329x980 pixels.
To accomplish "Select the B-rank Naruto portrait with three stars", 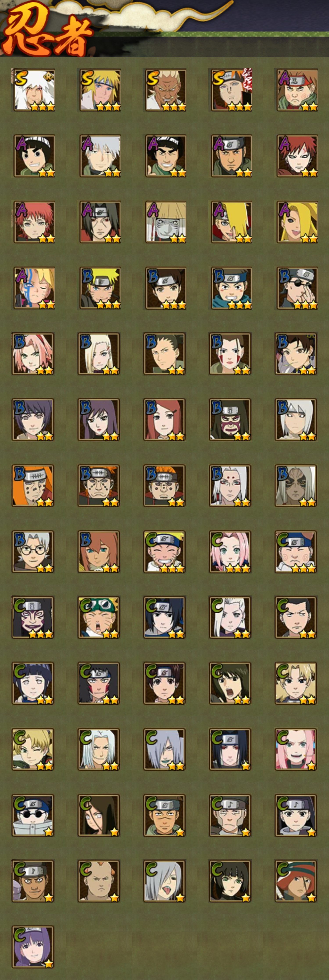I will [x=100, y=288].
